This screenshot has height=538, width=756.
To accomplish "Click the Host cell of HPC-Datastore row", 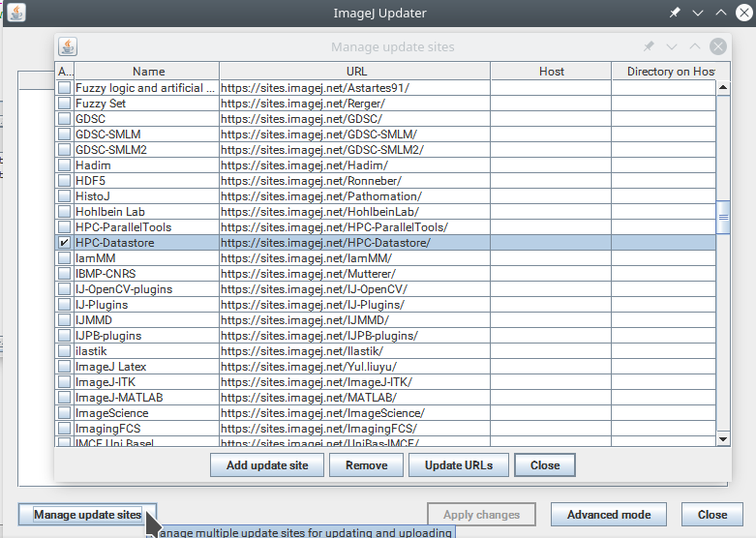I will [551, 243].
